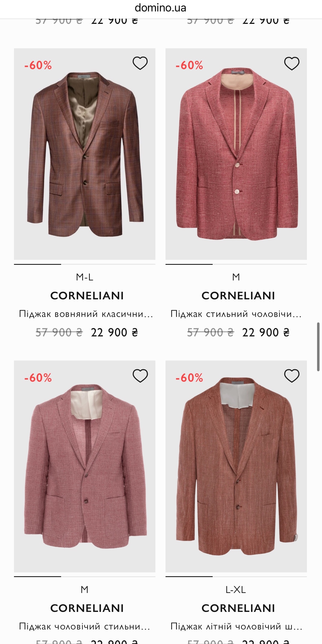Select the M-L size label of brown blazer
Viewport: 322px width, 644px height.
(85, 277)
